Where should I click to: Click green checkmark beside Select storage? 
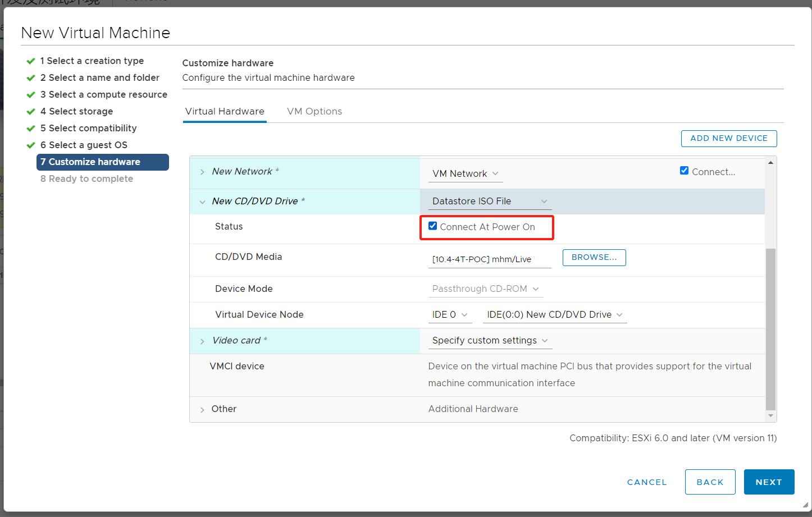pos(31,112)
